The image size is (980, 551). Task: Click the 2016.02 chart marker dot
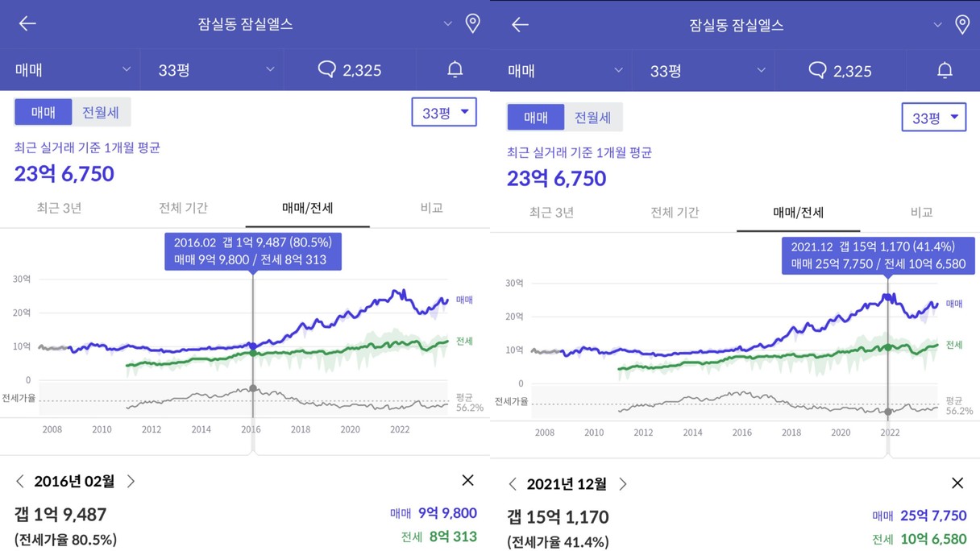click(x=253, y=346)
